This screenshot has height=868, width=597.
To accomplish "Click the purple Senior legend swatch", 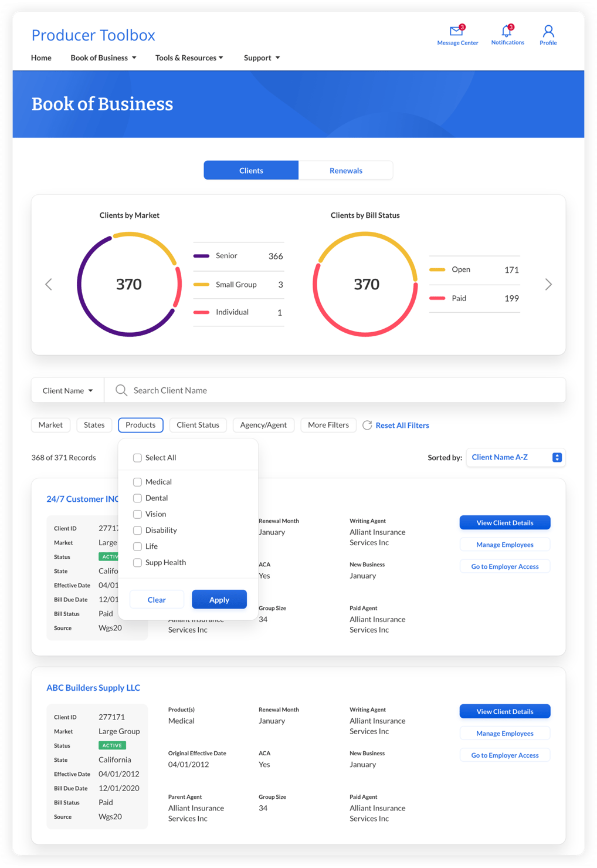I will (x=201, y=256).
